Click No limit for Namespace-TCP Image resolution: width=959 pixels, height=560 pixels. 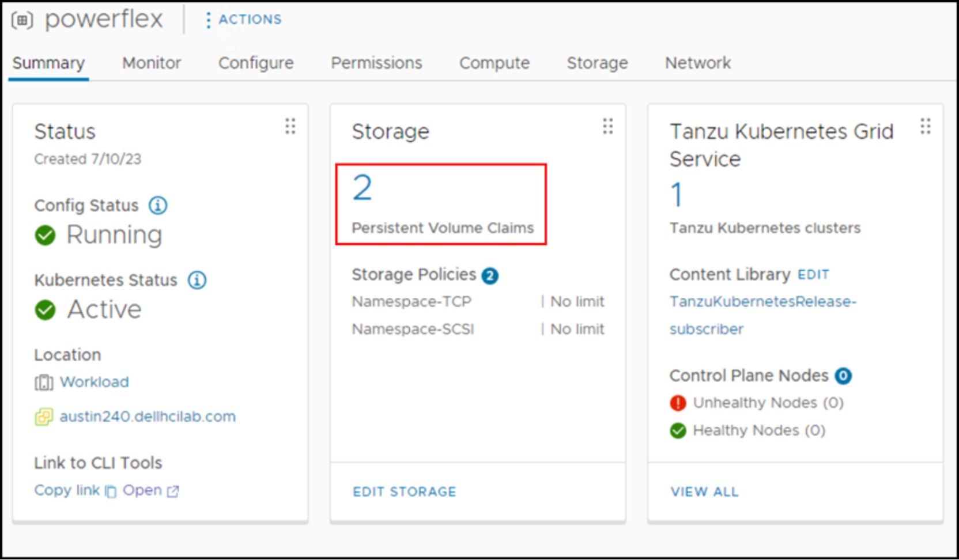pos(577,301)
